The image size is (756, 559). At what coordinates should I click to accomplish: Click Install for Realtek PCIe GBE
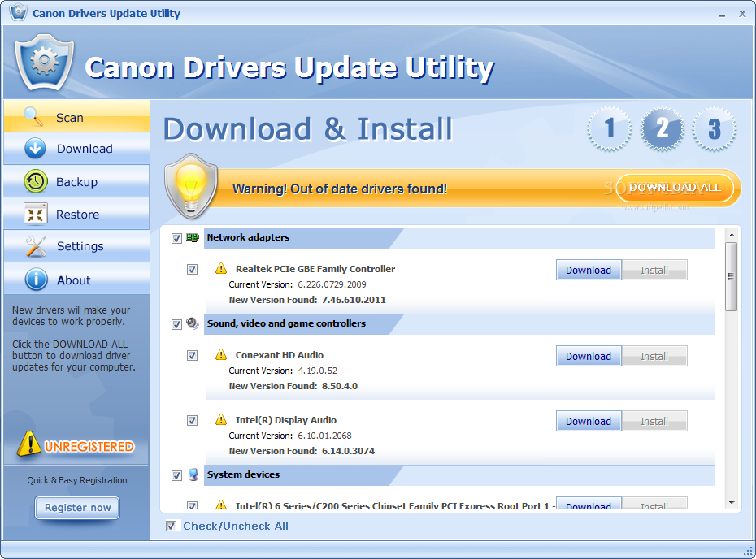(x=654, y=270)
